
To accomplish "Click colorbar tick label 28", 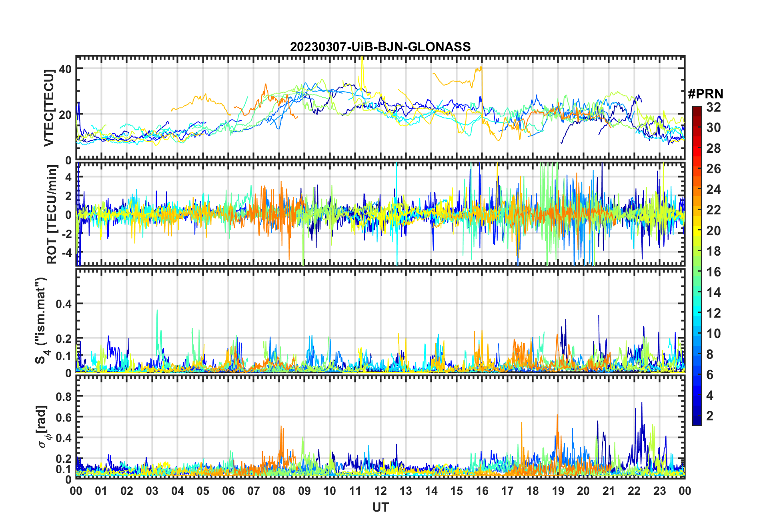I will (713, 148).
